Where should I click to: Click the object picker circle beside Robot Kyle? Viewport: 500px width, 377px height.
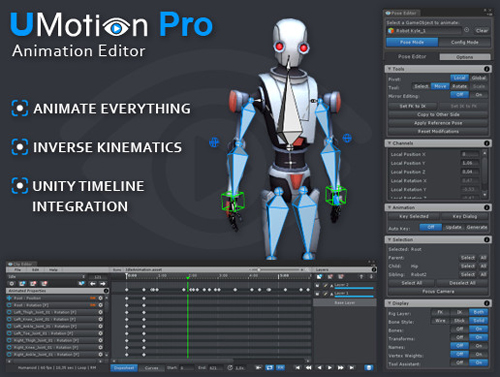[467, 30]
